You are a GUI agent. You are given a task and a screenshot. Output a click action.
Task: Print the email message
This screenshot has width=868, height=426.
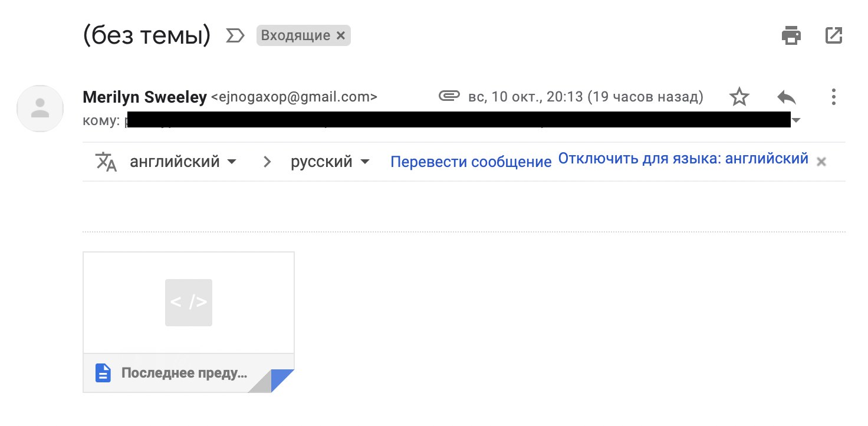pos(791,36)
